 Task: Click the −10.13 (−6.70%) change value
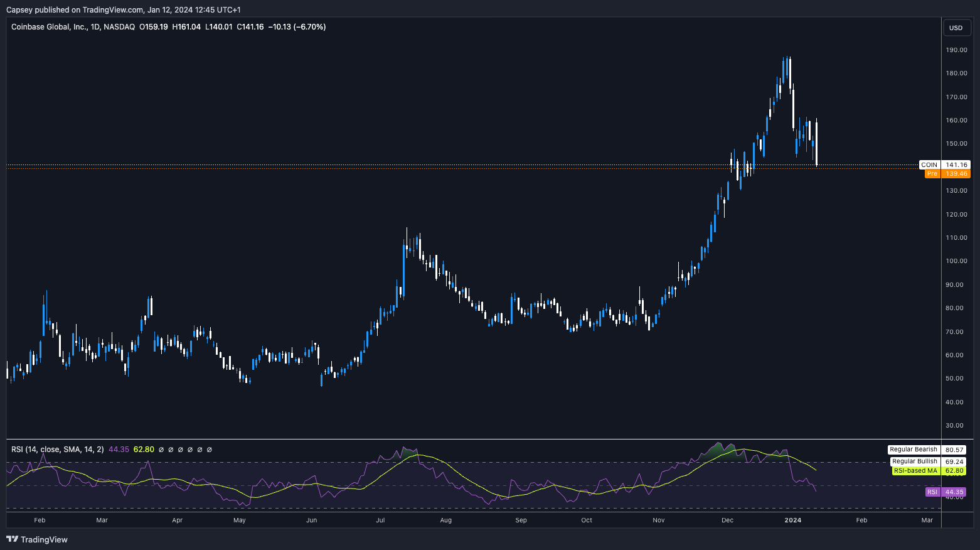pyautogui.click(x=297, y=27)
